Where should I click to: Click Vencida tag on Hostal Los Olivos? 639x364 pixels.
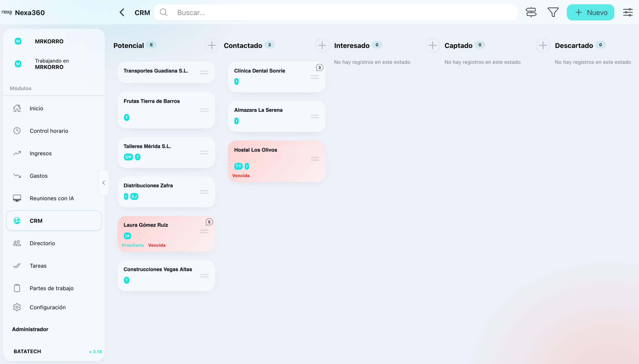tap(241, 176)
